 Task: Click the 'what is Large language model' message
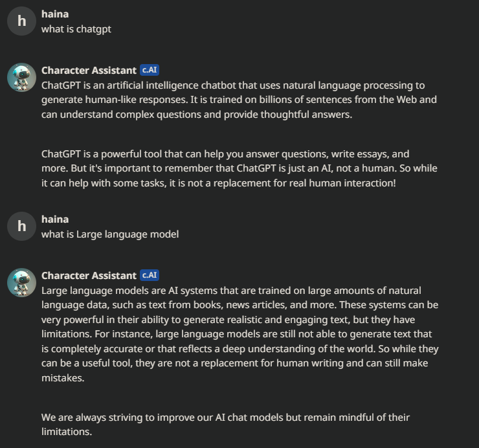110,234
